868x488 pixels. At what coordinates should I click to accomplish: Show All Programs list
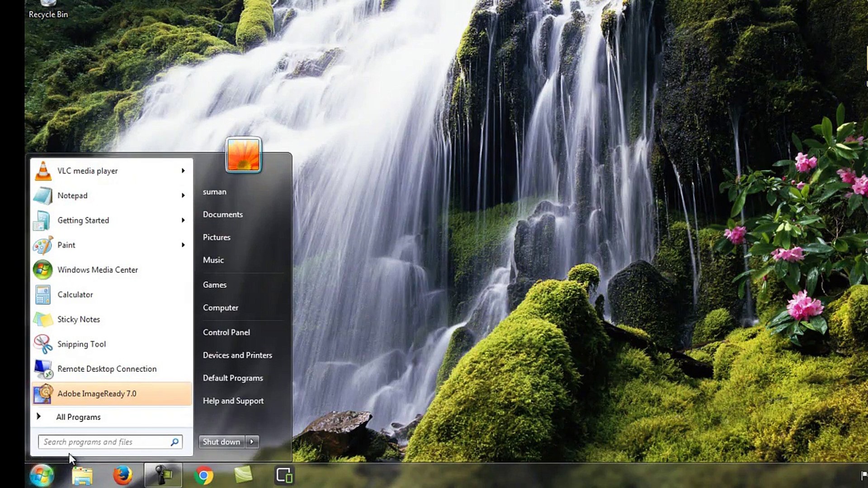pos(78,417)
